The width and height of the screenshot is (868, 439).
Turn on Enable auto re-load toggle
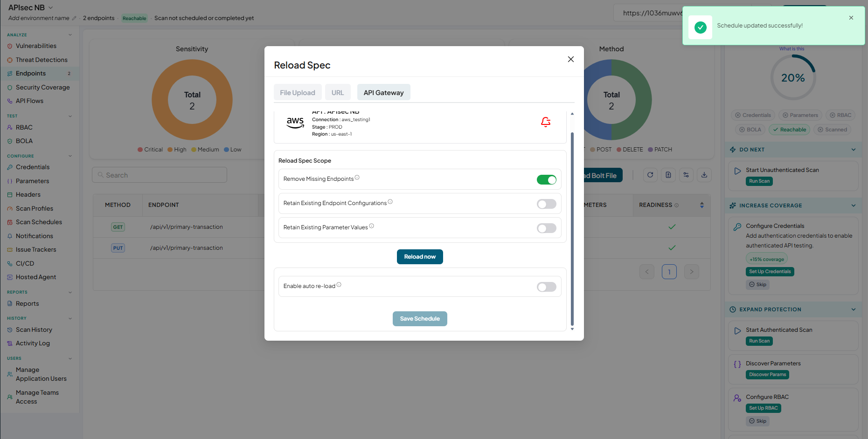tap(547, 287)
